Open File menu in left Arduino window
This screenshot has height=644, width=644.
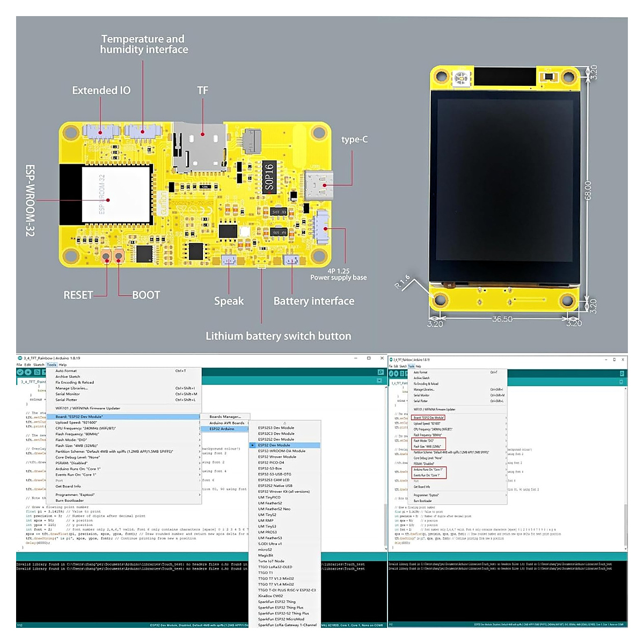click(19, 364)
